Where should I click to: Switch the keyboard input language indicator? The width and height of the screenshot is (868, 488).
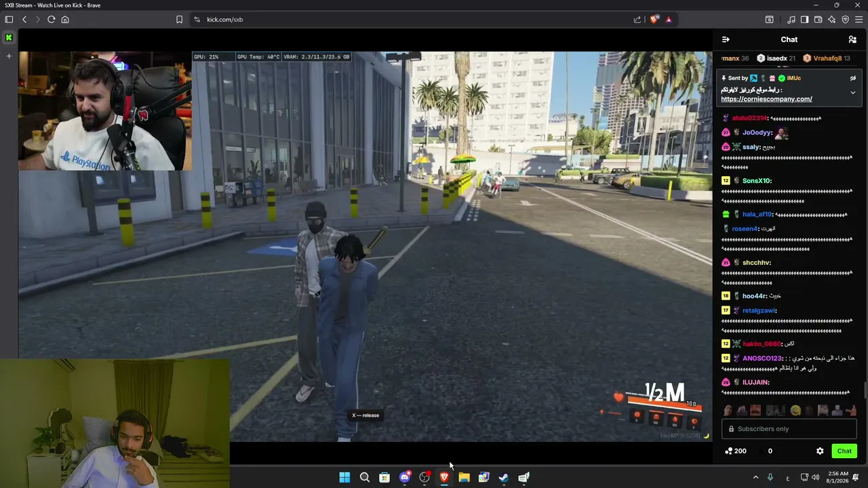point(787,478)
